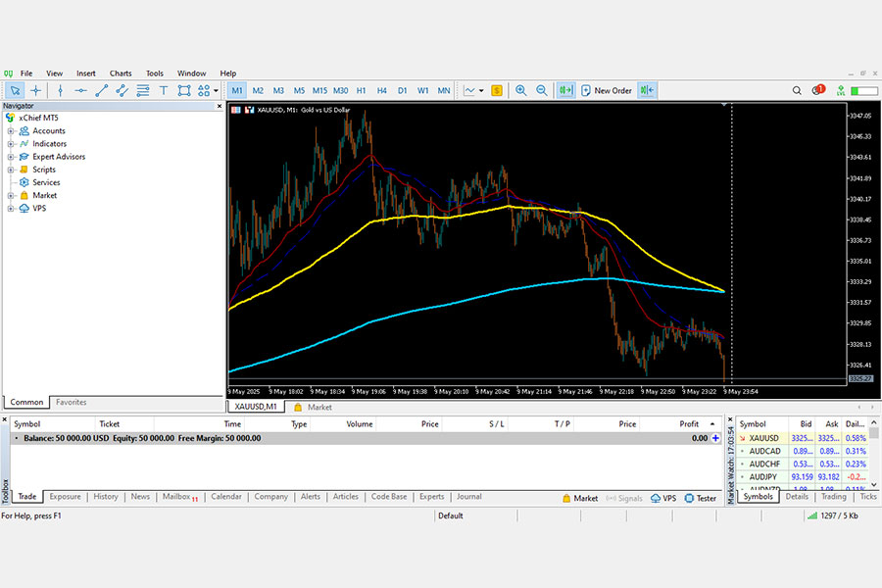Expand the Accounts tree node

[x=10, y=131]
